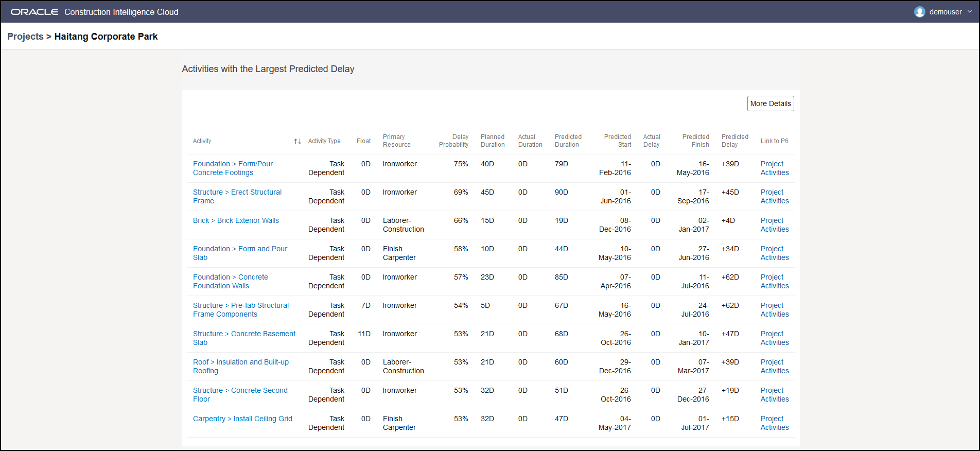Open Structure > Concrete Basement Slab activity
980x451 pixels.
[244, 338]
